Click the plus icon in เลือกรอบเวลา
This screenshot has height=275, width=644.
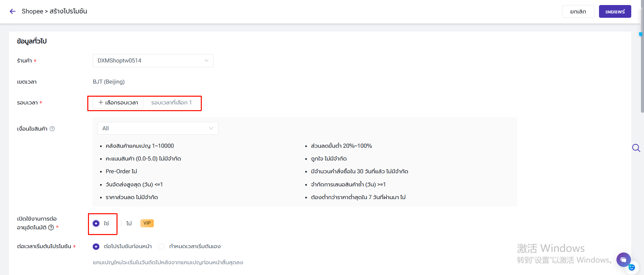click(x=101, y=102)
